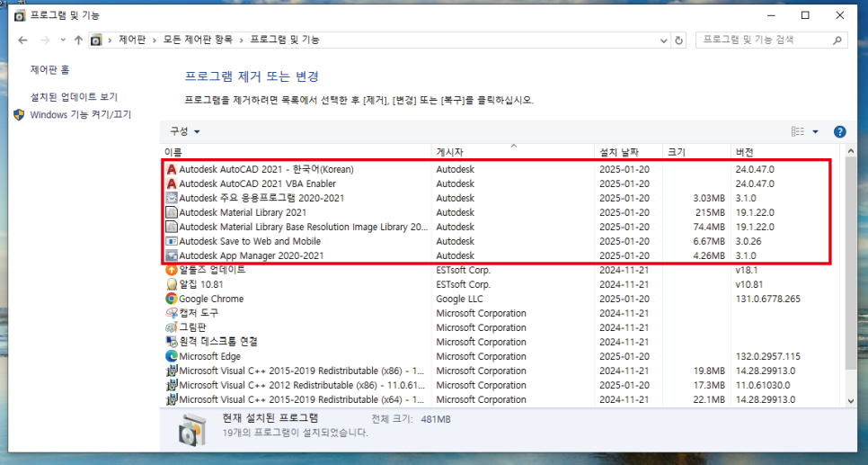Click the Autodesk 주요 응용프로그램 2020-2021 icon
This screenshot has height=465, width=868.
[172, 198]
